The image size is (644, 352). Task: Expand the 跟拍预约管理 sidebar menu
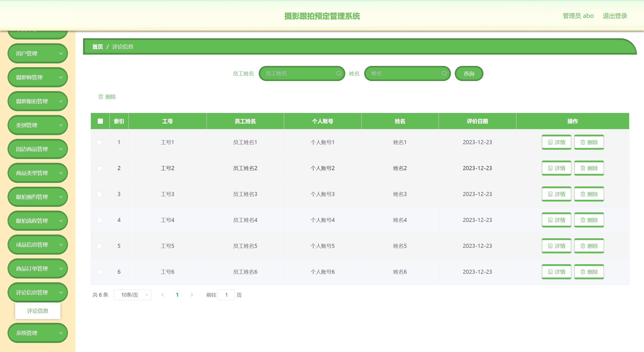(38, 197)
